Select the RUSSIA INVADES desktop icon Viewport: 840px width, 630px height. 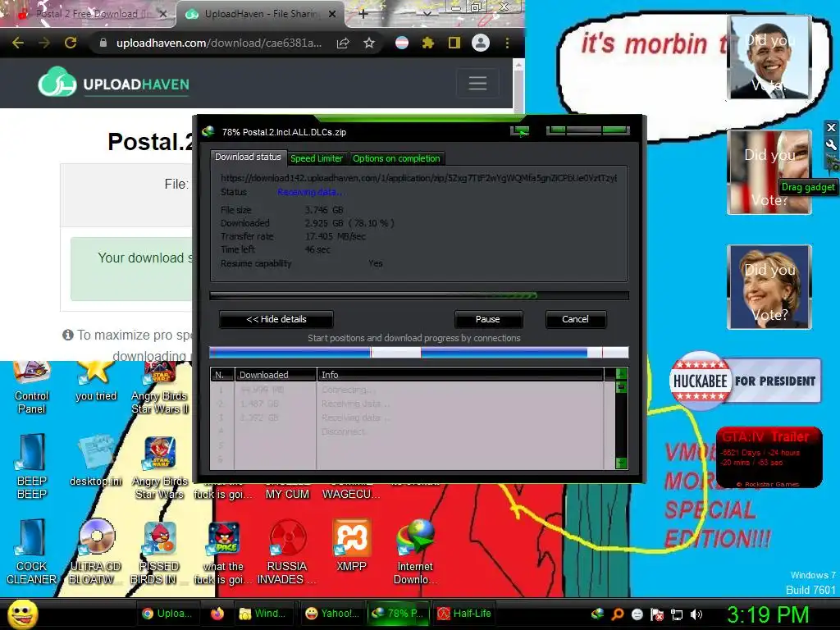(287, 552)
